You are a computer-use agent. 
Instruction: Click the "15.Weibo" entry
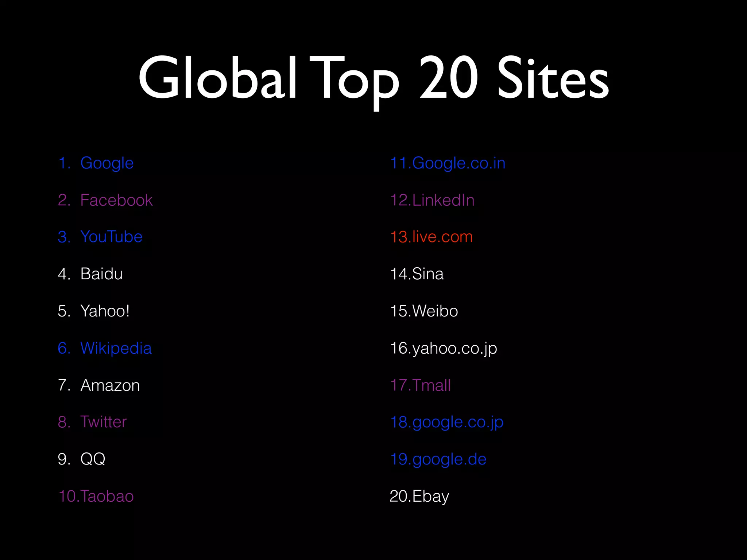point(424,311)
